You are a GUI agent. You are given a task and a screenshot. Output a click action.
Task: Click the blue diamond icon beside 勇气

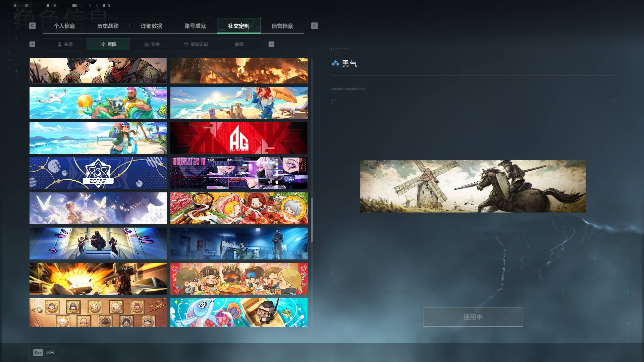335,63
